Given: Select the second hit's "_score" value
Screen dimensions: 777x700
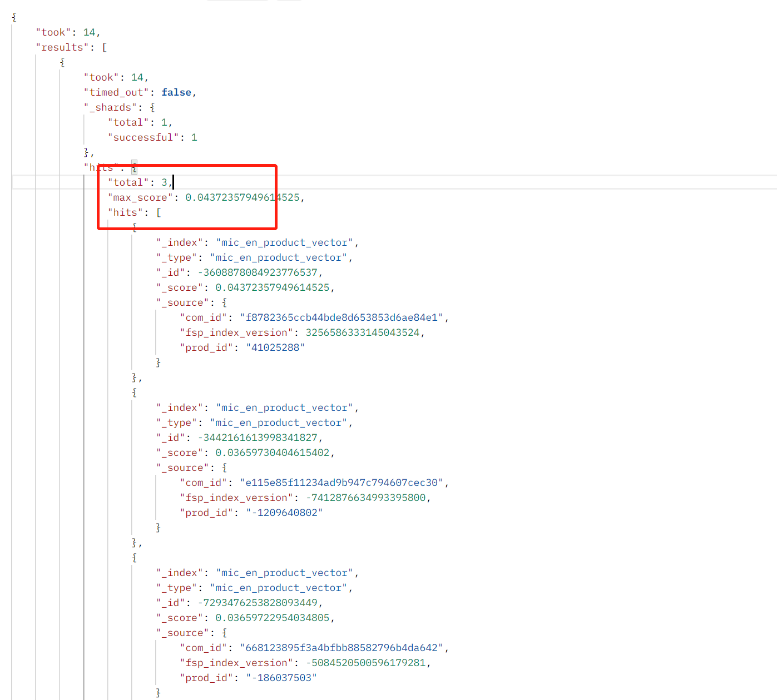Looking at the screenshot, I should click(274, 452).
